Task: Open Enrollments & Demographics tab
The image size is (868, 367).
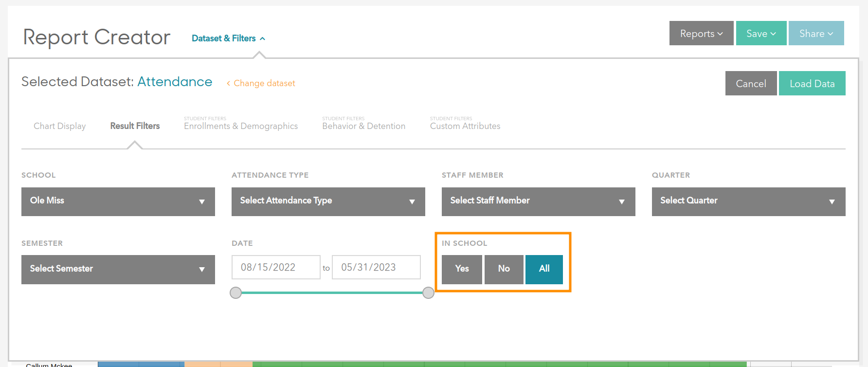Action: coord(240,126)
